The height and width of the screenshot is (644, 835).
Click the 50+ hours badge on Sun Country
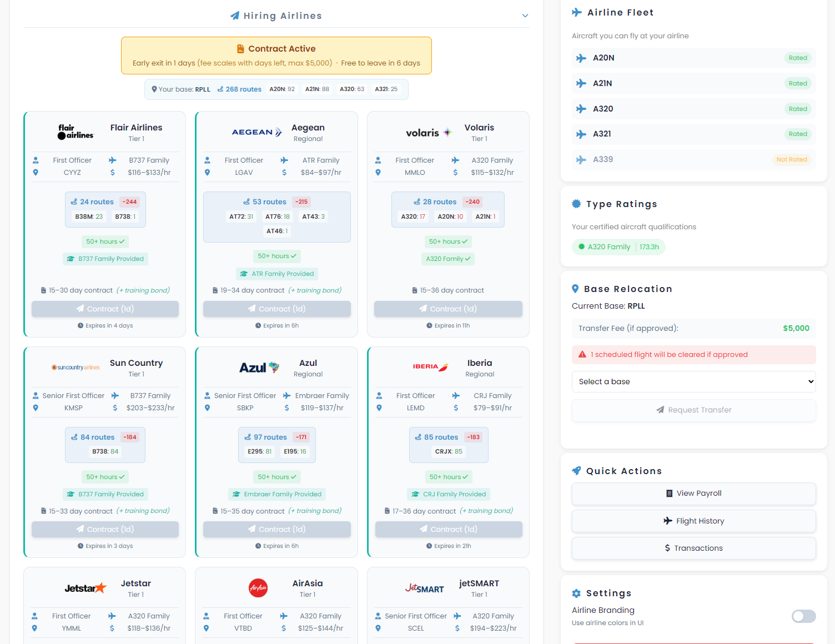[105, 477]
